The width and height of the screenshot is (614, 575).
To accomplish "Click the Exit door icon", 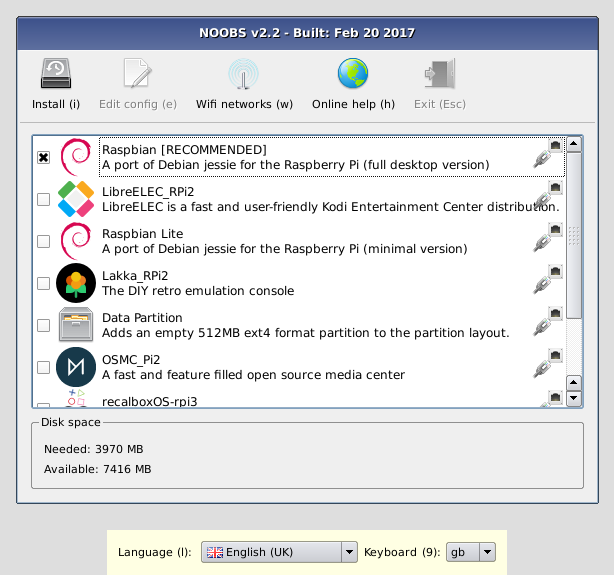I will click(x=440, y=73).
